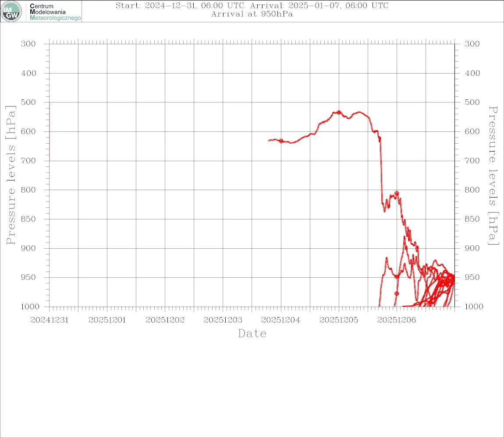Click trajectory marker near 980 hPa on 20251206
The height and width of the screenshot is (438, 504).
[x=397, y=293]
